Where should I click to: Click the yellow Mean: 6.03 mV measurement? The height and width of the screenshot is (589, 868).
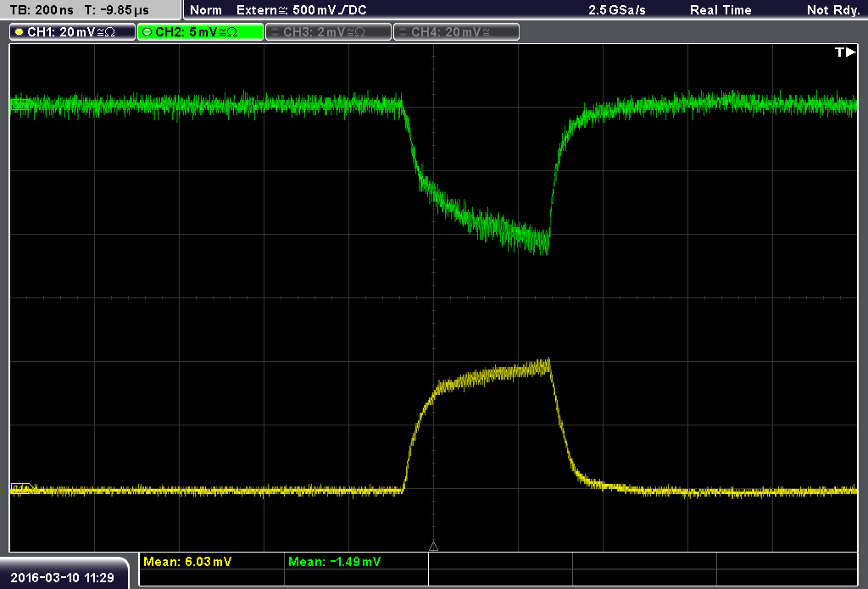point(187,562)
